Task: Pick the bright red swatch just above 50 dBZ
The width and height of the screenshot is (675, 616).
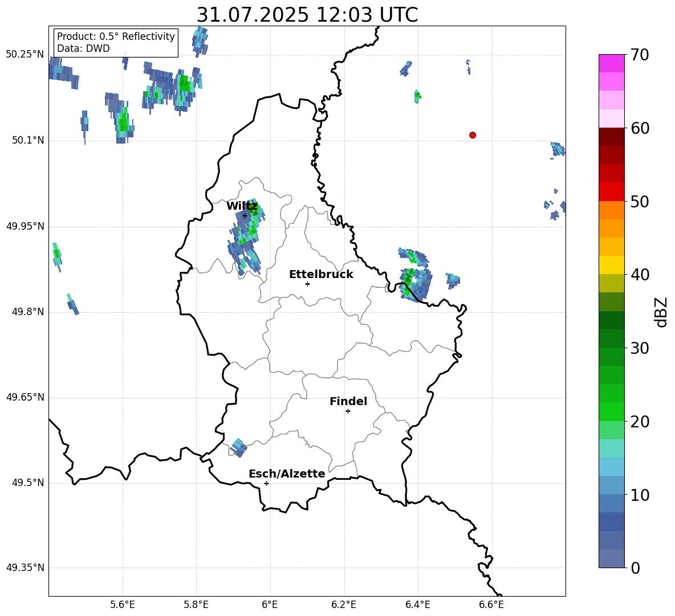Action: 611,192
